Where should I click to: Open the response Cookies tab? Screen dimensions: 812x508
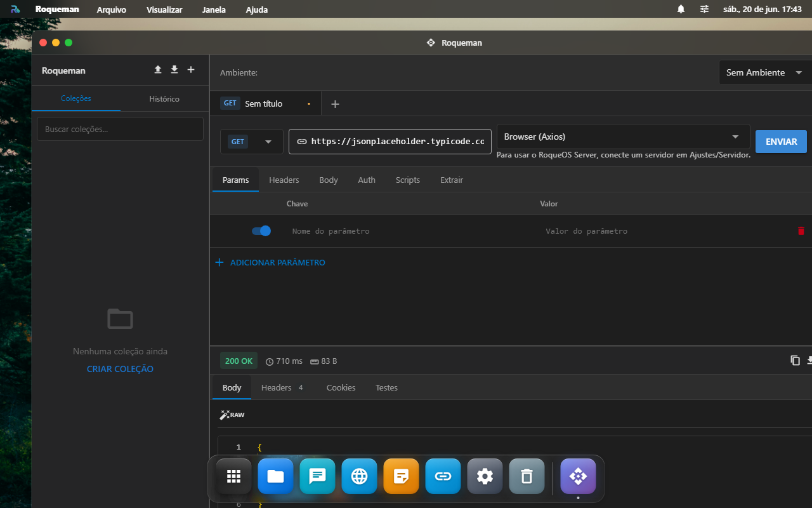(341, 387)
